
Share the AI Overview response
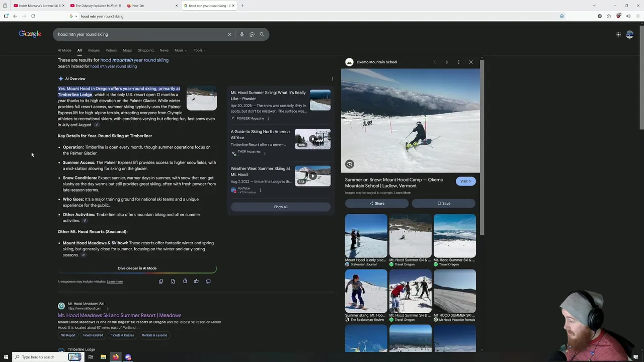(185, 281)
